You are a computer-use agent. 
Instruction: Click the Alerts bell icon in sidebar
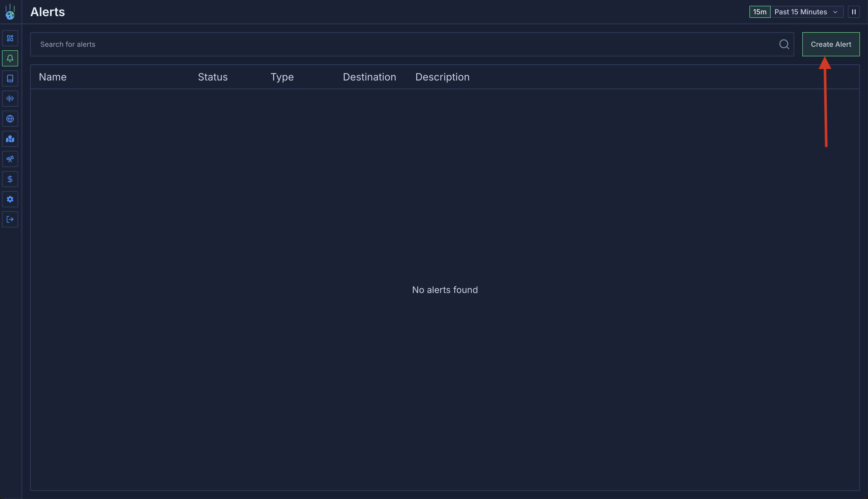point(10,58)
